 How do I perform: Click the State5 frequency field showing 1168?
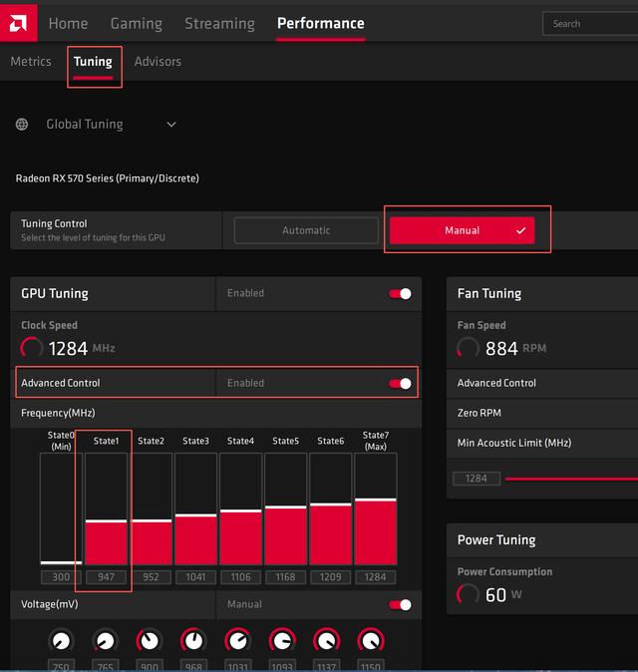(x=286, y=577)
